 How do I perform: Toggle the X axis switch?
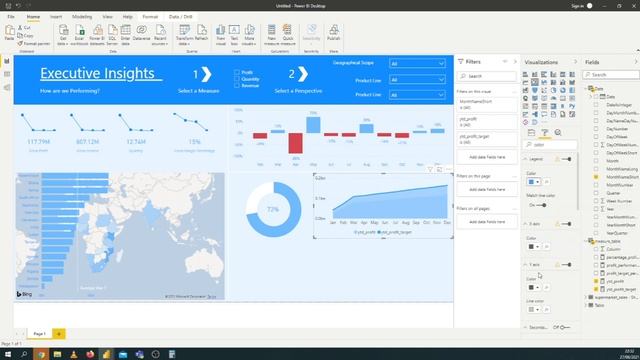[x=567, y=224]
